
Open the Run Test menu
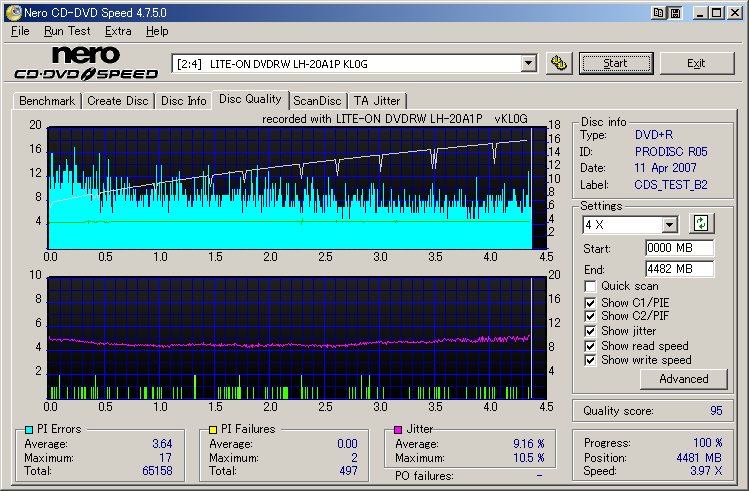tap(67, 31)
